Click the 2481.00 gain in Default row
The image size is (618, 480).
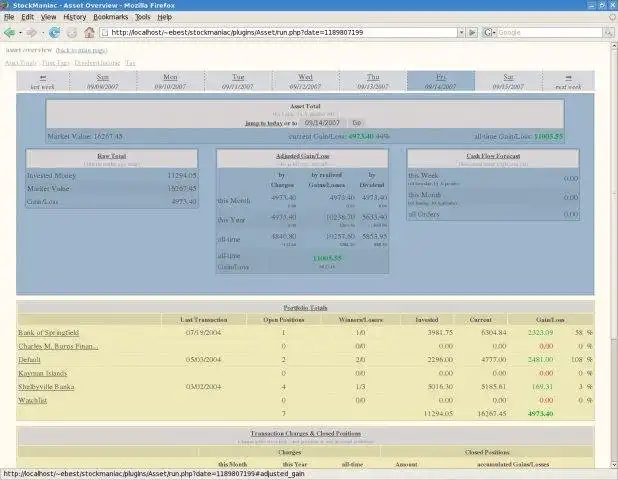(540, 360)
